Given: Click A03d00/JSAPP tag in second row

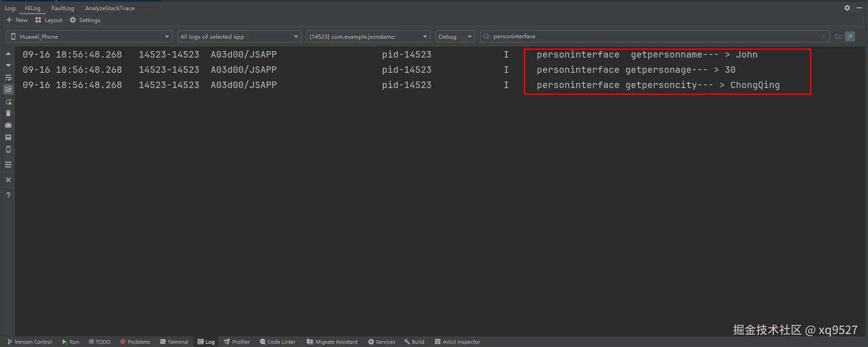Looking at the screenshot, I should (x=244, y=70).
